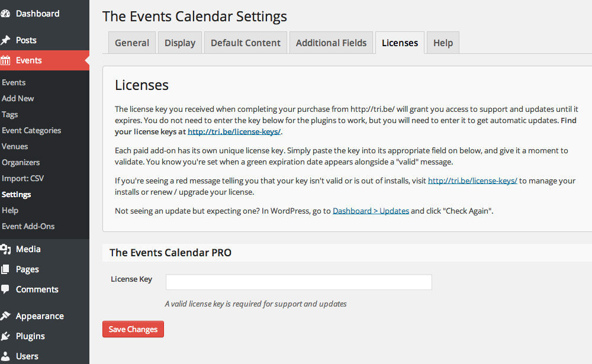Switch to the Additional Fields tab
The image size is (592, 364).
pos(331,42)
